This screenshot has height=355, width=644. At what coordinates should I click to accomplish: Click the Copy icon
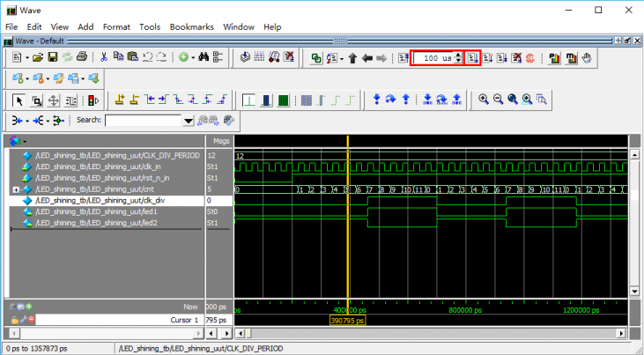tap(118, 57)
